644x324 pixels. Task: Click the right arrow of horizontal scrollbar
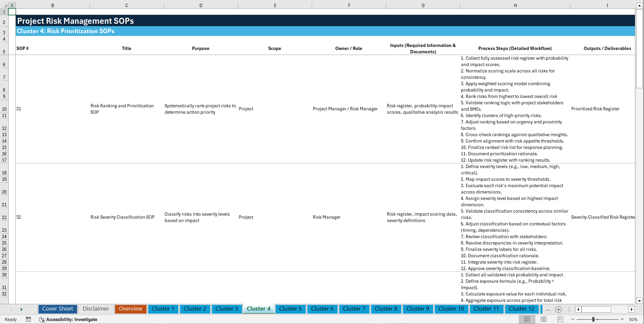tap(632, 309)
